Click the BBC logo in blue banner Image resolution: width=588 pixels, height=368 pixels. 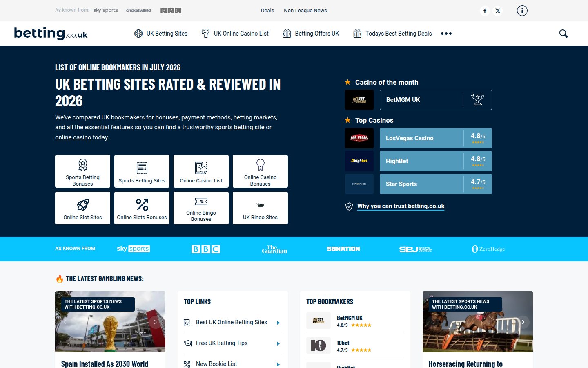coord(206,249)
